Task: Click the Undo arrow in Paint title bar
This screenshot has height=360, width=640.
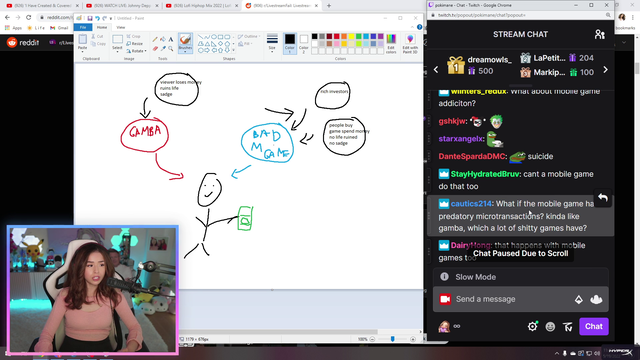Action: pyautogui.click(x=97, y=18)
